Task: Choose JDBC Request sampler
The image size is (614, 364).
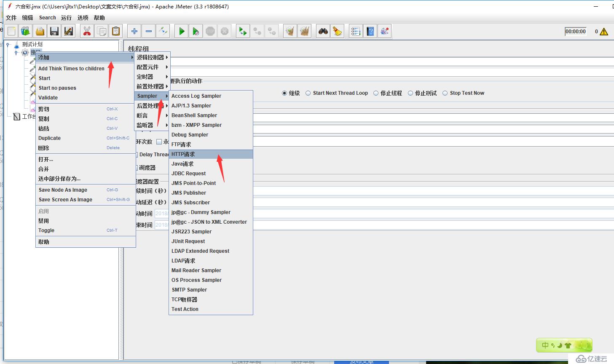Action: (211, 174)
